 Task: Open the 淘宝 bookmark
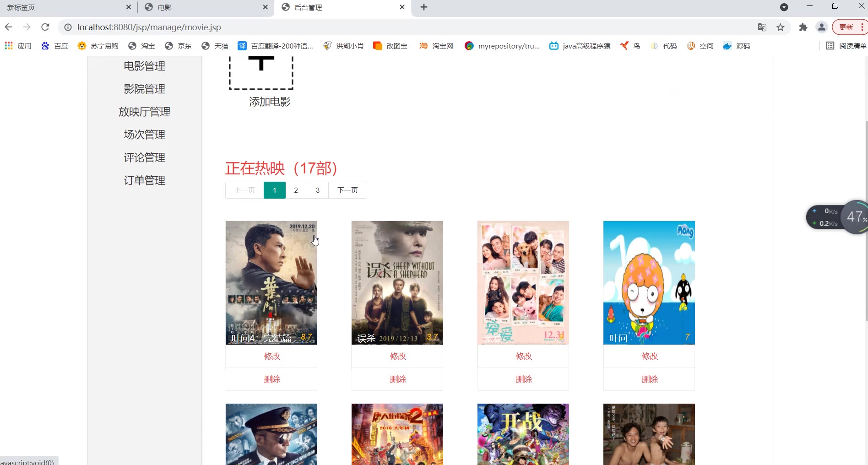pyautogui.click(x=141, y=46)
